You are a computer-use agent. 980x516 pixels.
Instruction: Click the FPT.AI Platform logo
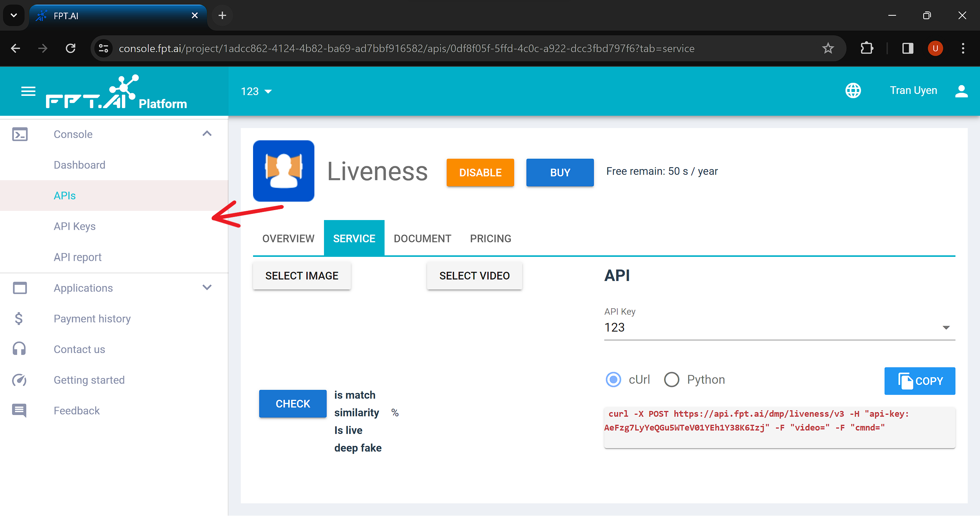coord(116,92)
